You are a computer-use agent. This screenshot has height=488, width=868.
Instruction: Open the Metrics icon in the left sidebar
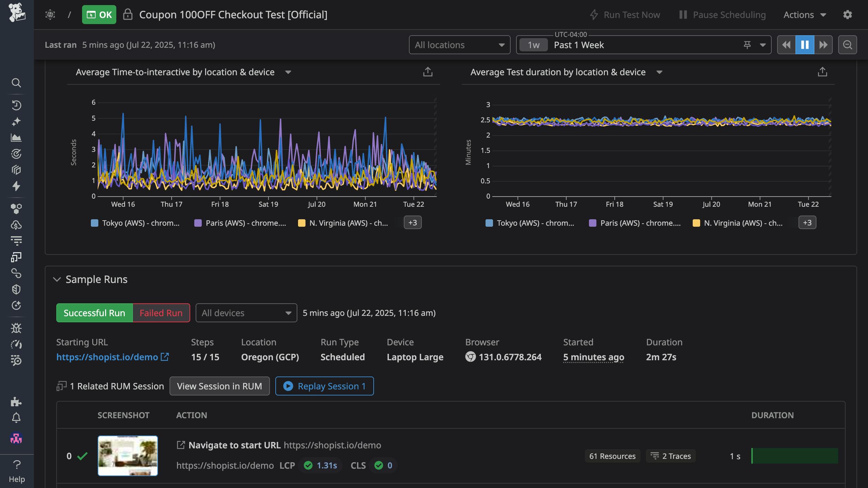(17, 138)
